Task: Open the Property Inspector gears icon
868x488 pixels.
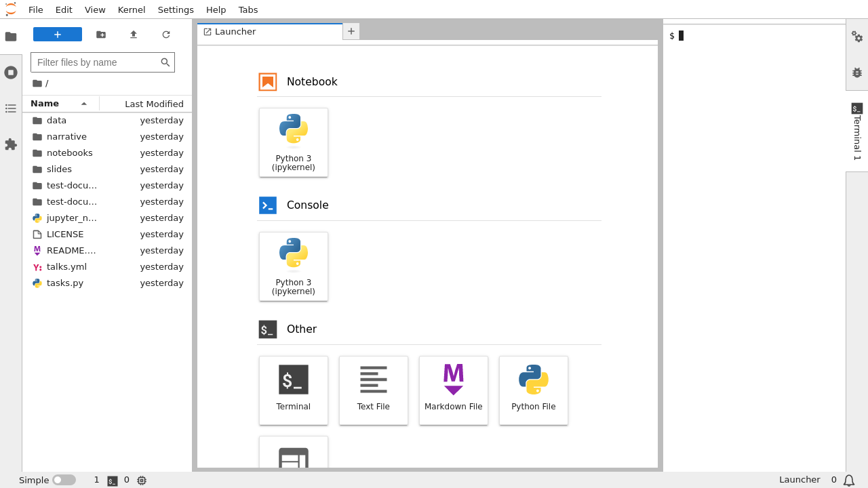Action: coord(857,37)
